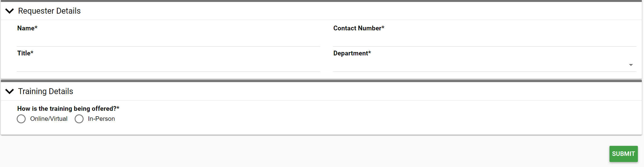
Task: Click the training offered question label
Action: click(x=68, y=109)
